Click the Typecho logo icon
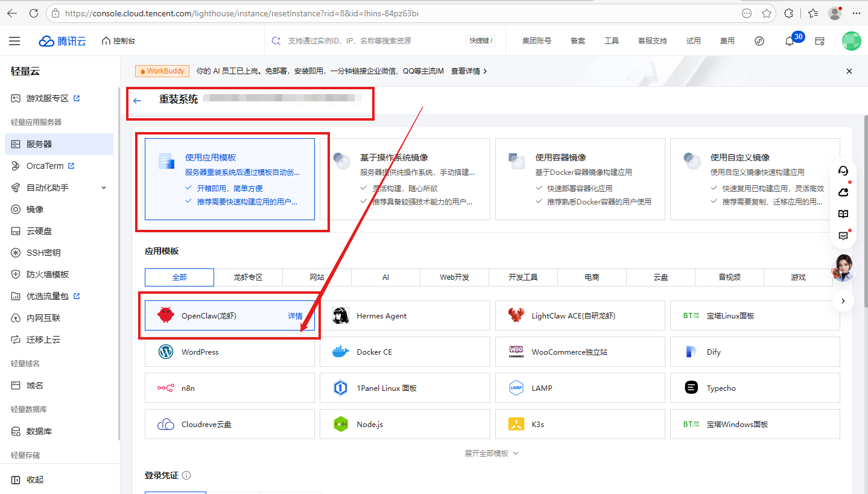The image size is (868, 494). [691, 388]
